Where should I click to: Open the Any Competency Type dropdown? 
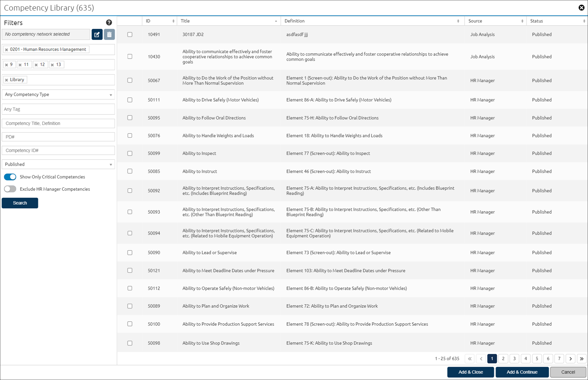[58, 94]
